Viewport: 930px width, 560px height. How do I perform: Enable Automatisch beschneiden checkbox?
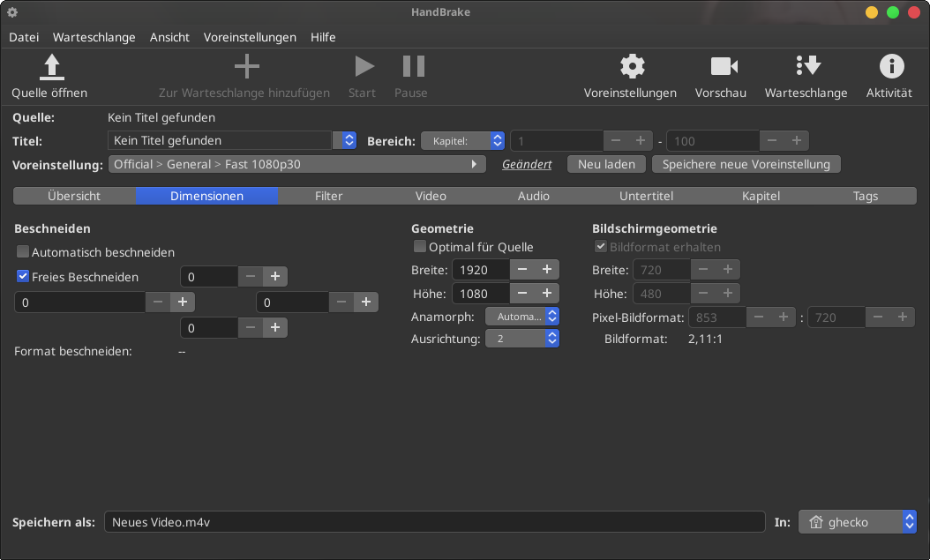[23, 252]
